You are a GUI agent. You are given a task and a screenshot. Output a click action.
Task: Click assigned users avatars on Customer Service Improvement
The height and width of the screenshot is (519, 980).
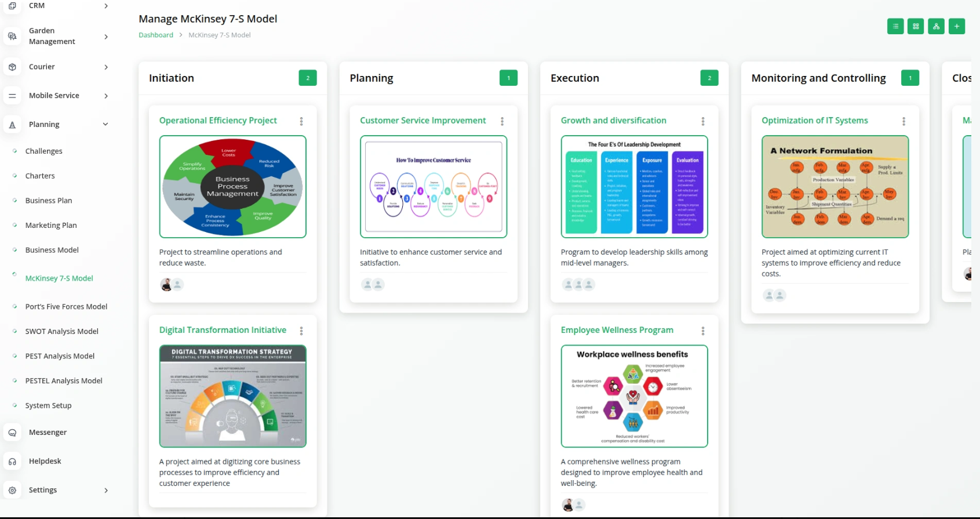pyautogui.click(x=373, y=284)
